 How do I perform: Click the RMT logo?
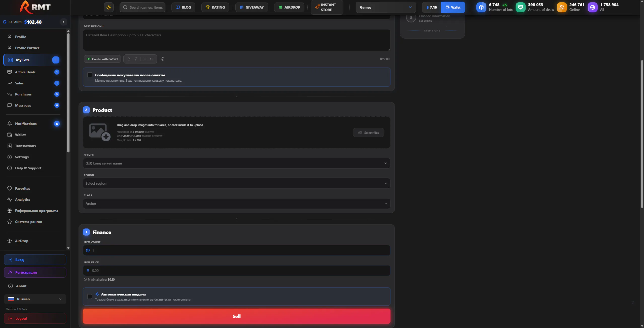pyautogui.click(x=35, y=7)
